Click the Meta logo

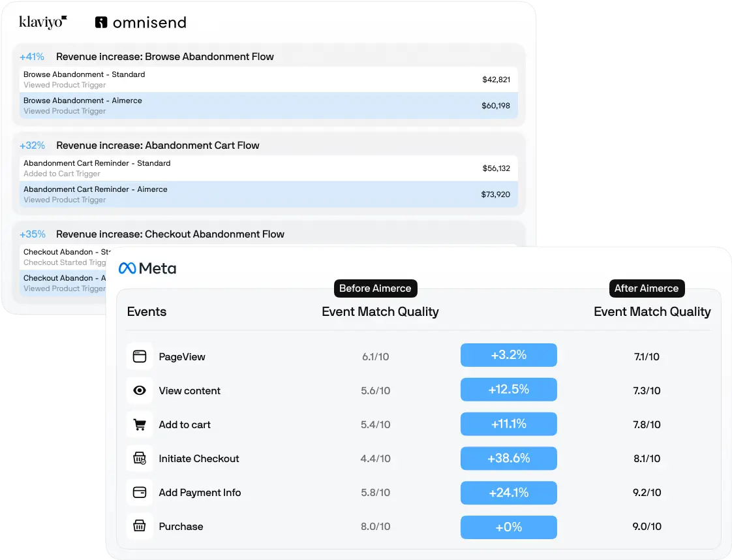[147, 268]
